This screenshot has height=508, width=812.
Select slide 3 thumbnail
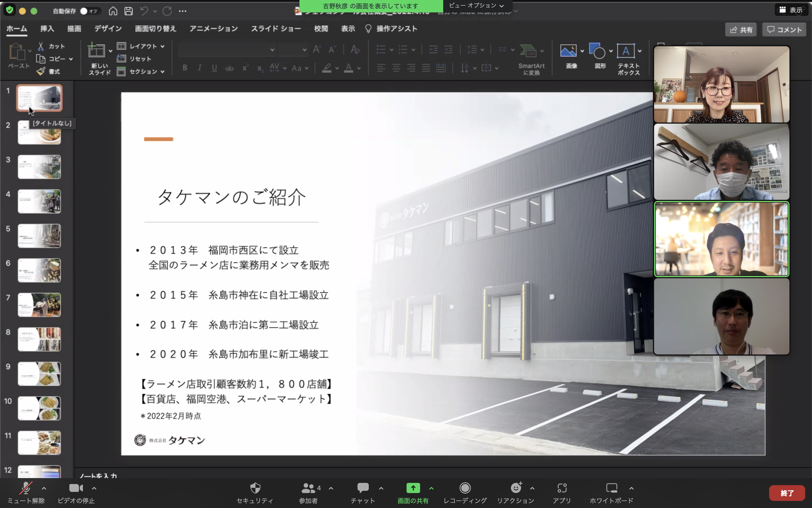(39, 167)
